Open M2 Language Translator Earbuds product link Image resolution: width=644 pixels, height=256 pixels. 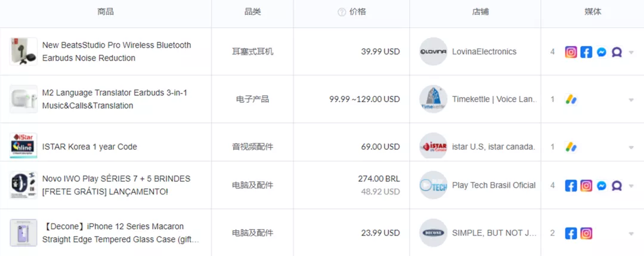coord(114,99)
